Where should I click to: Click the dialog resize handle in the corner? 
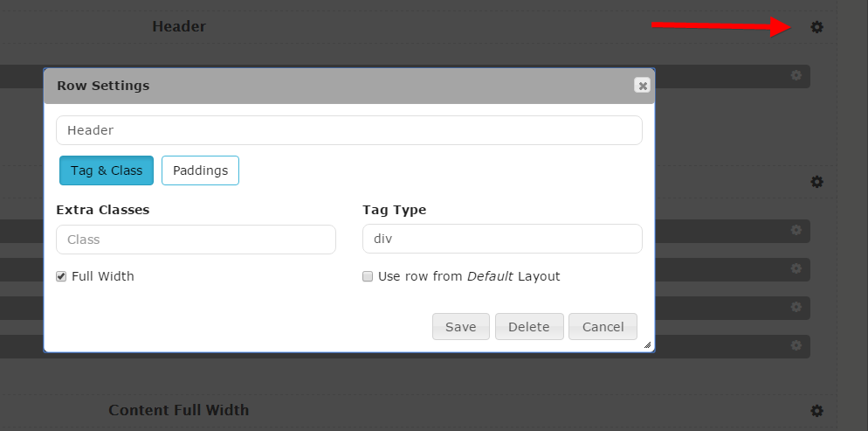[648, 345]
